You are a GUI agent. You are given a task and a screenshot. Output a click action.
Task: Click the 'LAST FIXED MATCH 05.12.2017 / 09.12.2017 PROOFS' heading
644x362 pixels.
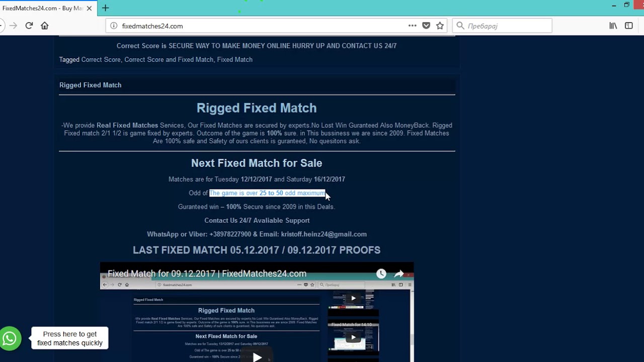(x=257, y=250)
